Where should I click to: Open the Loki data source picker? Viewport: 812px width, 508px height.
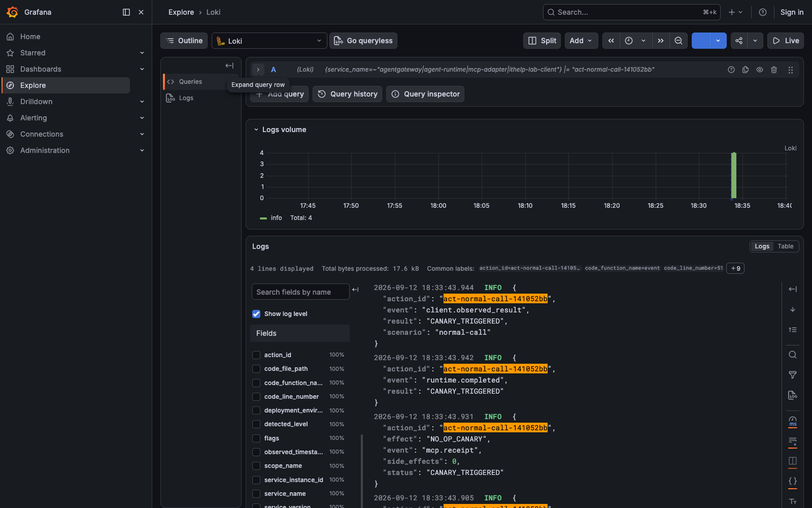tap(269, 41)
